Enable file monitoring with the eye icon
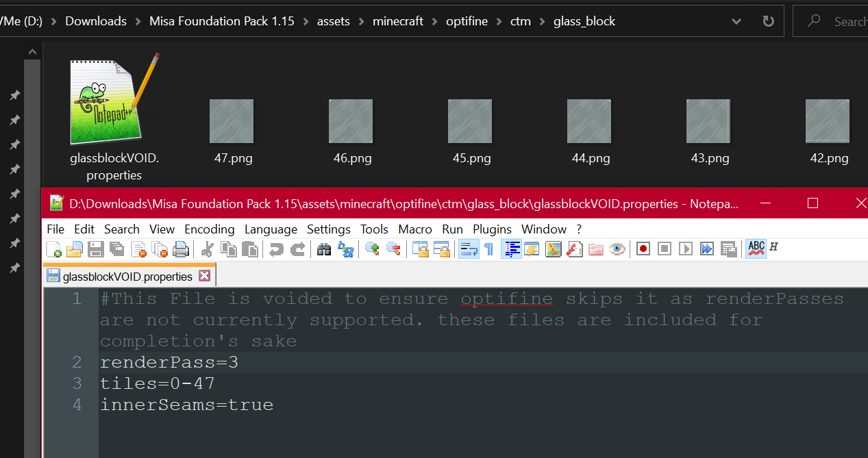This screenshot has height=458, width=868. (617, 249)
